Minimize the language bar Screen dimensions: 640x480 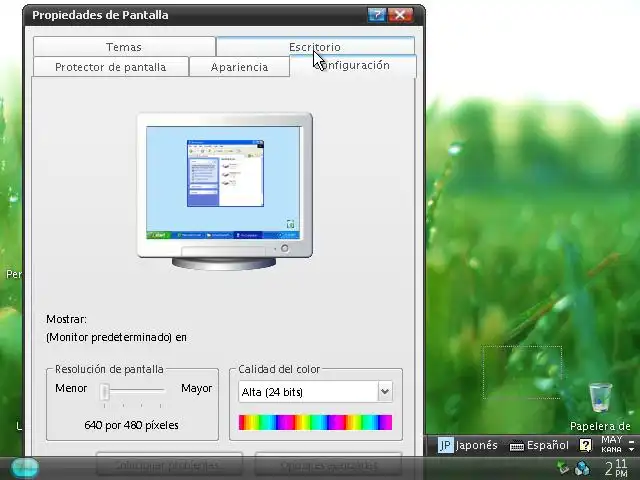click(631, 441)
